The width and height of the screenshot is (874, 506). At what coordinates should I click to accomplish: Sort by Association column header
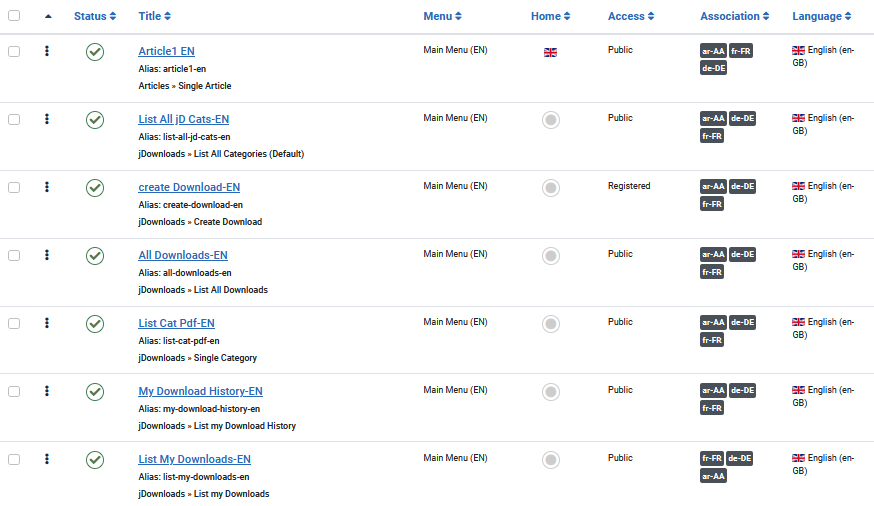(x=735, y=16)
